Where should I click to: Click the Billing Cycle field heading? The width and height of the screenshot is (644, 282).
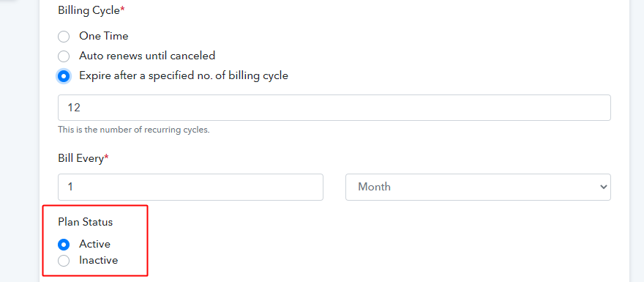pos(89,11)
